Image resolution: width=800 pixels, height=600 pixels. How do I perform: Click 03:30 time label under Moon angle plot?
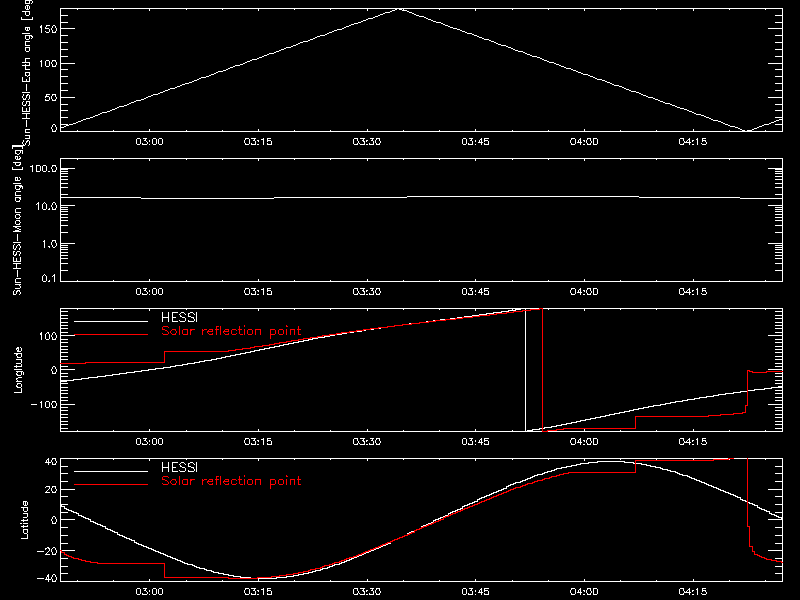[x=367, y=291]
